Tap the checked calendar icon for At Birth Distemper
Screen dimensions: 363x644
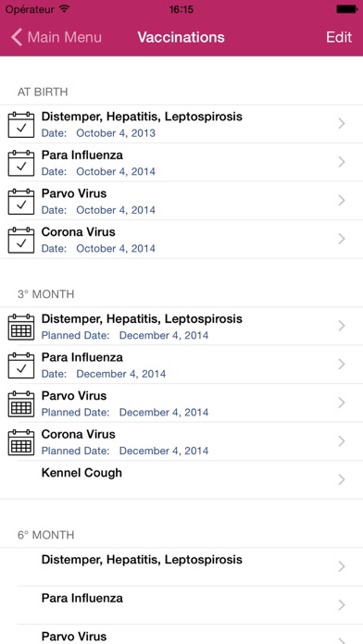(21, 124)
